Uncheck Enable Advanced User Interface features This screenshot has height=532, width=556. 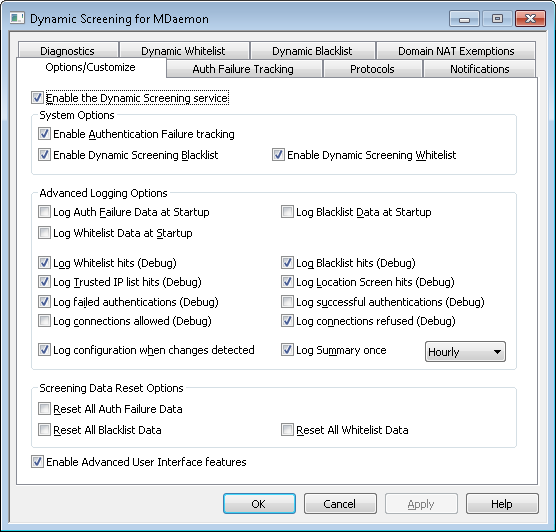37,461
